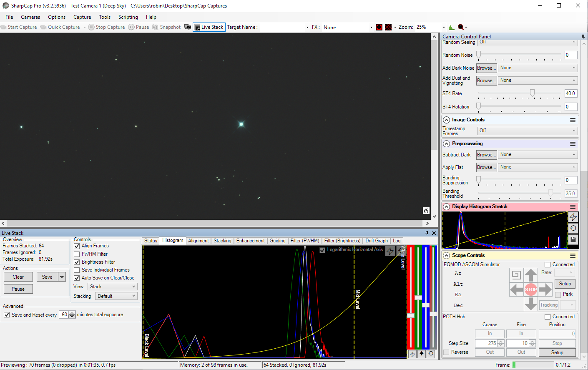Close the Live Stack panel
Viewport: 588px width, 370px height.
point(434,233)
